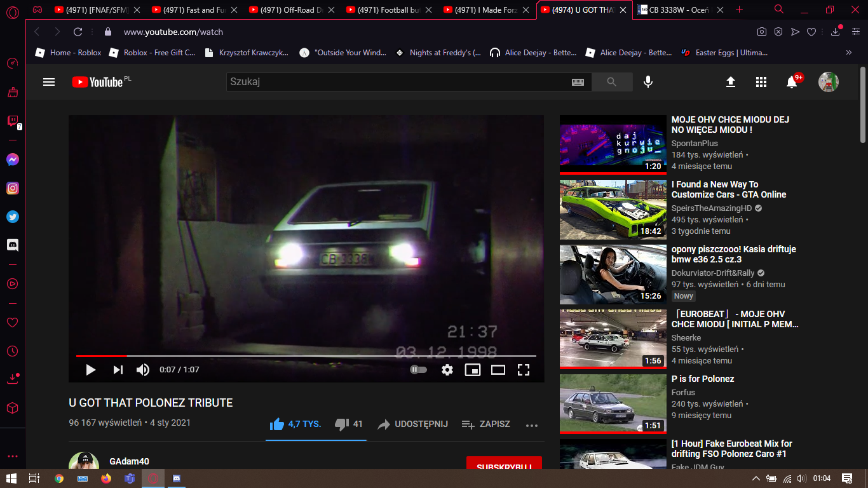Switch to the FNAF/SFM tab
Image resolution: width=868 pixels, height=488 pixels.
click(96, 10)
